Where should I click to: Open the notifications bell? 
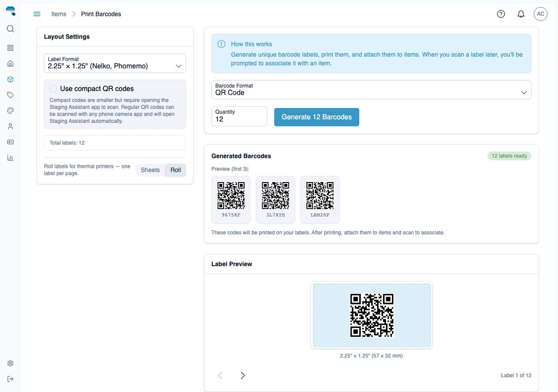[521, 14]
